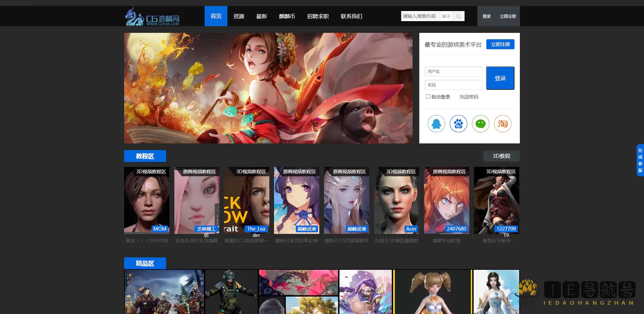Screen dimensions: 644x314
Task: Click the search magnifier icon
Action: click(458, 16)
